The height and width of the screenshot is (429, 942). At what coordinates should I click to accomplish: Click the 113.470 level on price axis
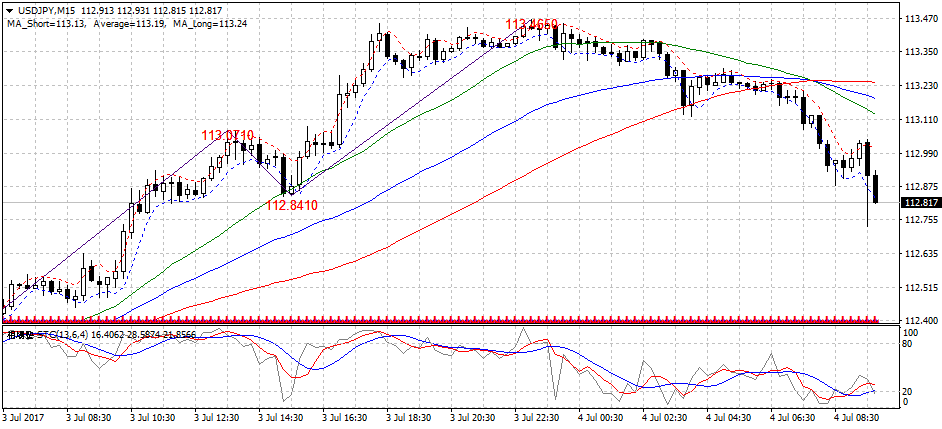click(919, 19)
